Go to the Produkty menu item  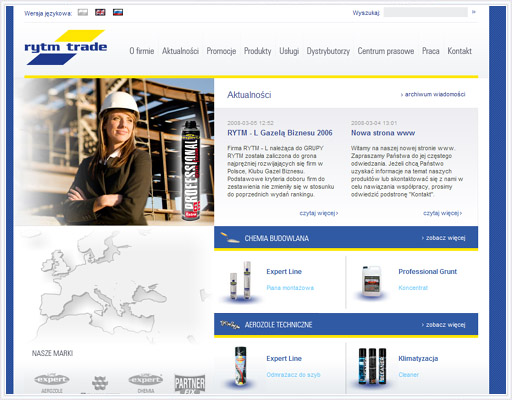(x=258, y=51)
